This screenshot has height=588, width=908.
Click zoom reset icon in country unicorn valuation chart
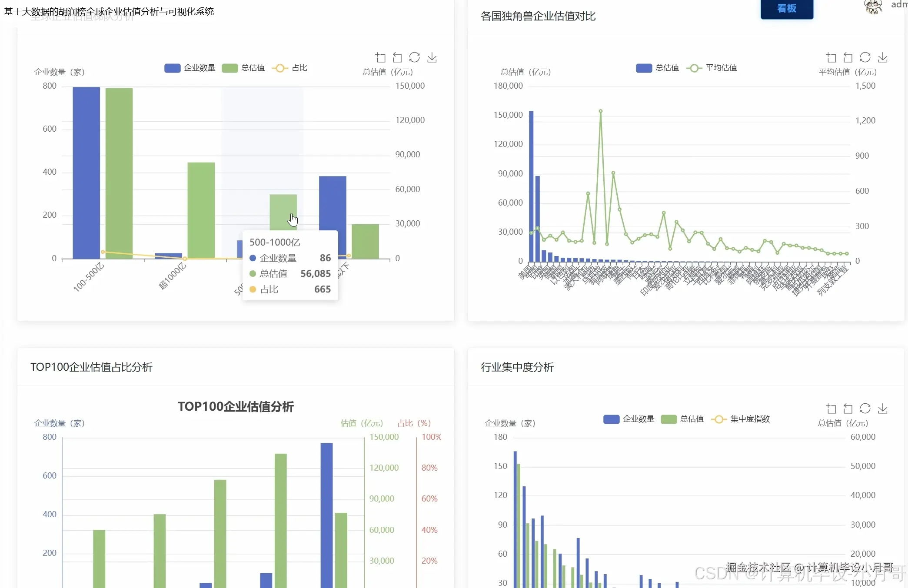(x=848, y=57)
